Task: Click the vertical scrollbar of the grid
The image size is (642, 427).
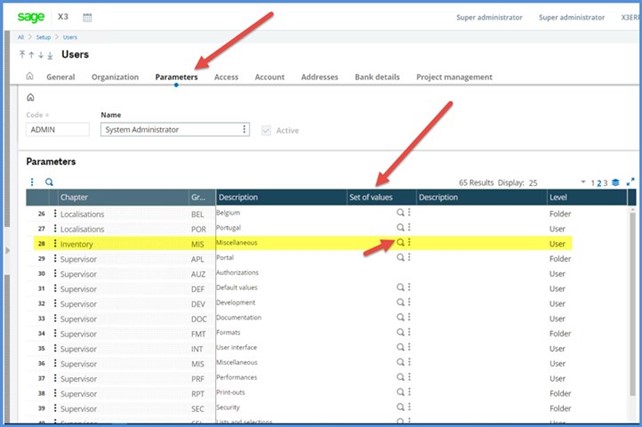Action: click(x=631, y=300)
